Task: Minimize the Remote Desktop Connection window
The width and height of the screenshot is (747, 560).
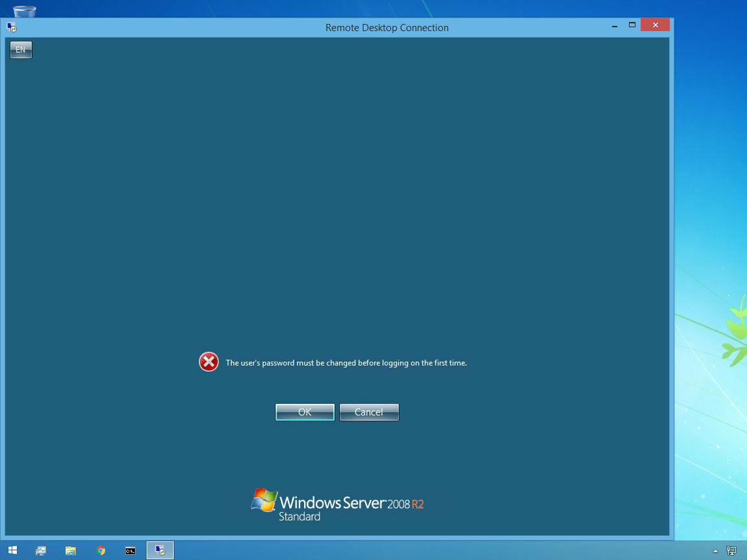Action: tap(613, 25)
